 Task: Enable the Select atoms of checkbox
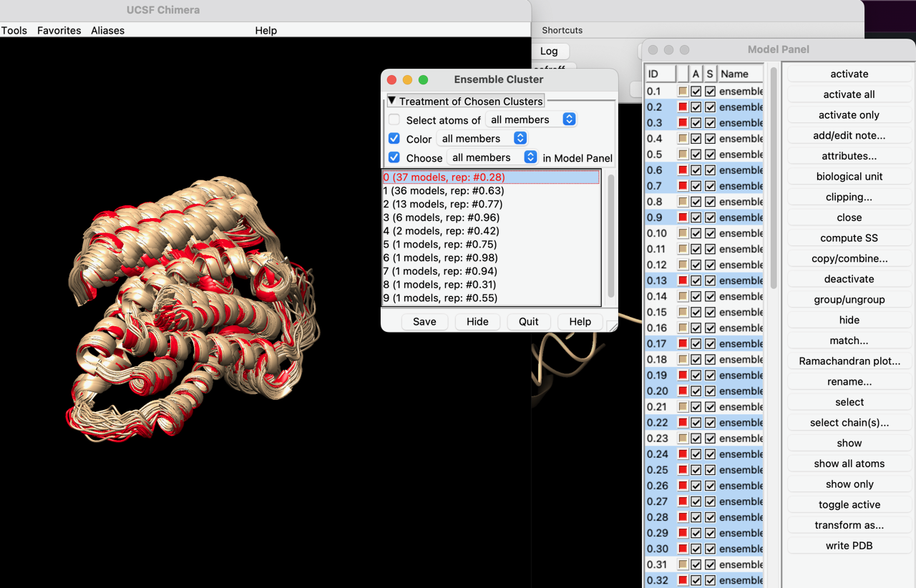coord(394,119)
